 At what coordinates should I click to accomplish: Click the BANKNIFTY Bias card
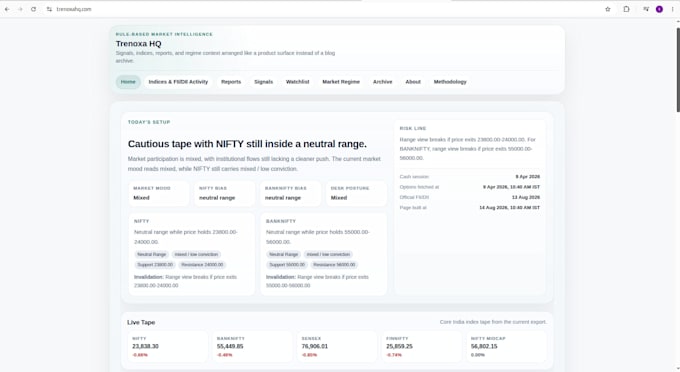pos(290,193)
